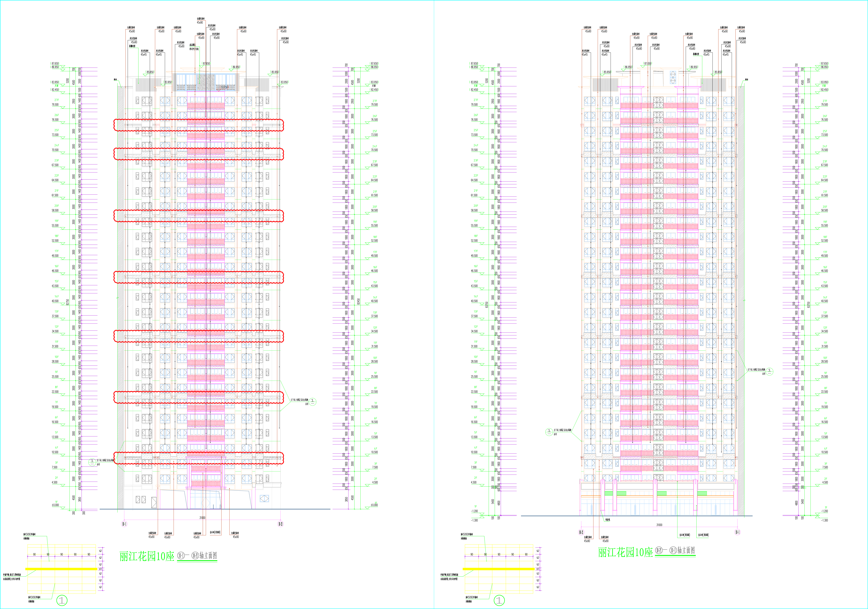868x609 pixels.
Task: Click axis bubble 10-1 under left elevation
Action: [x=124, y=524]
